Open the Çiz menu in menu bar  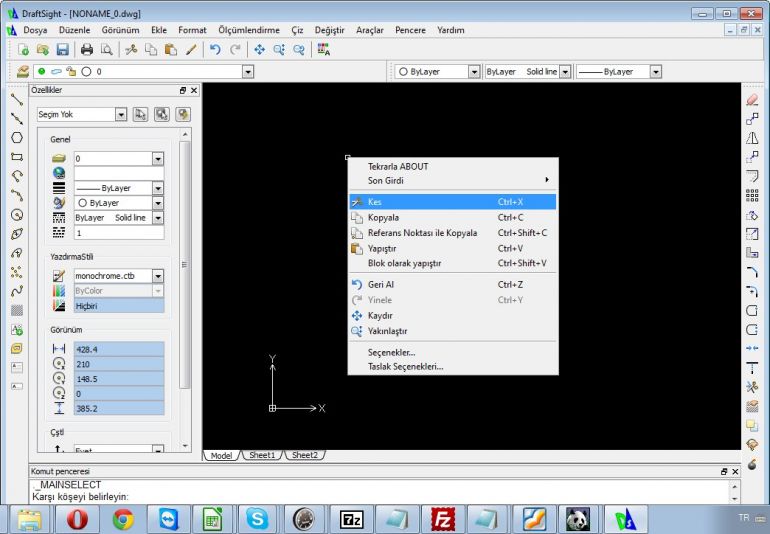pos(296,30)
